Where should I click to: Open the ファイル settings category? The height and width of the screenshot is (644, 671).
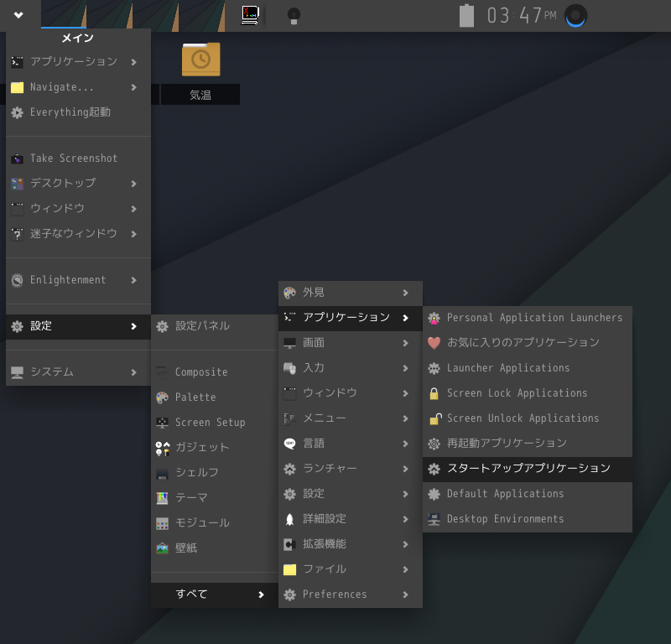pyautogui.click(x=350, y=569)
